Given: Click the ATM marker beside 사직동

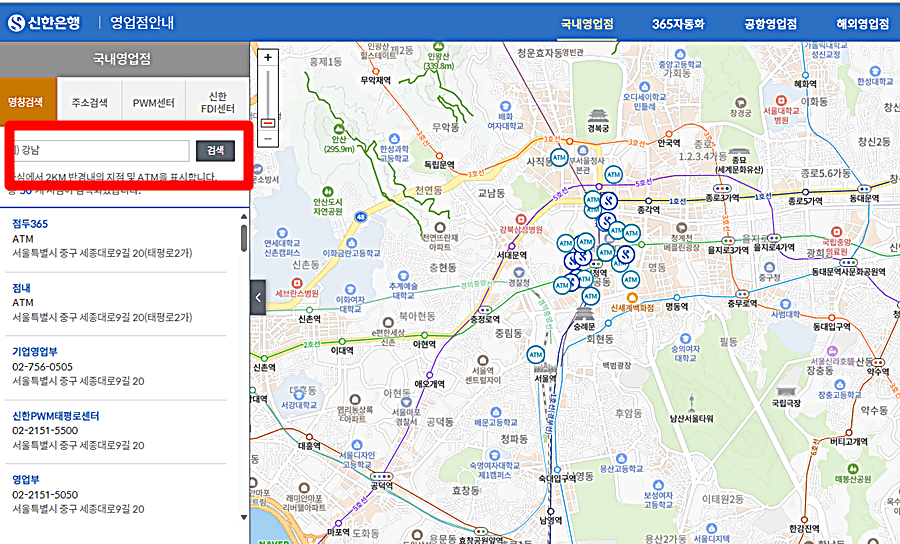Looking at the screenshot, I should (560, 157).
